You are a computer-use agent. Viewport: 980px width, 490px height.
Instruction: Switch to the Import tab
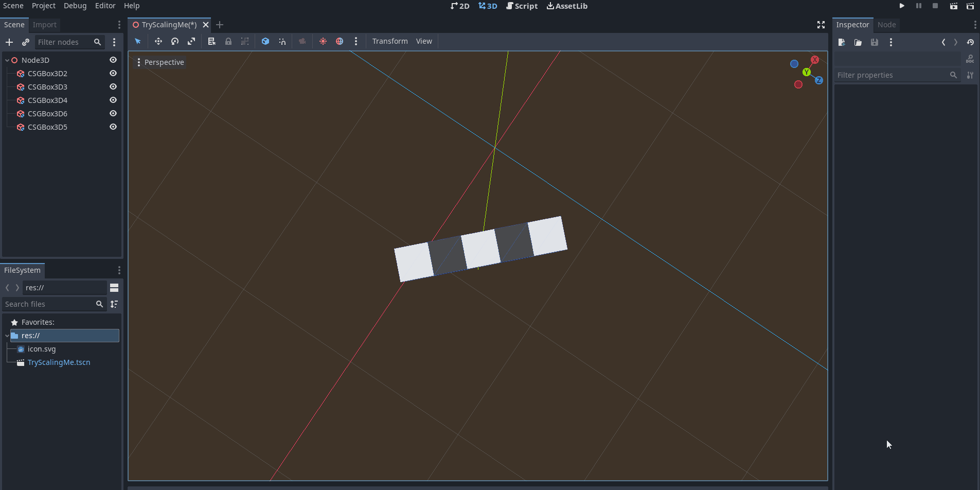(45, 25)
